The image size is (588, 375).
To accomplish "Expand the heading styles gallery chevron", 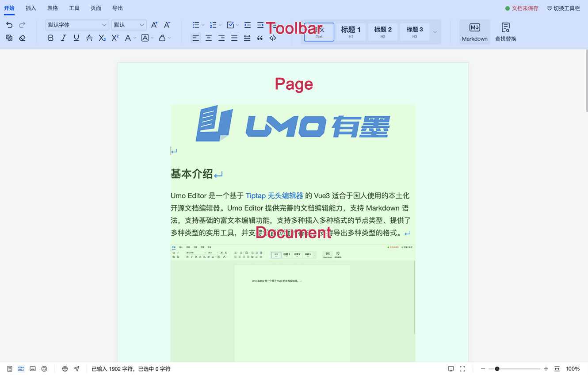I will (435, 32).
